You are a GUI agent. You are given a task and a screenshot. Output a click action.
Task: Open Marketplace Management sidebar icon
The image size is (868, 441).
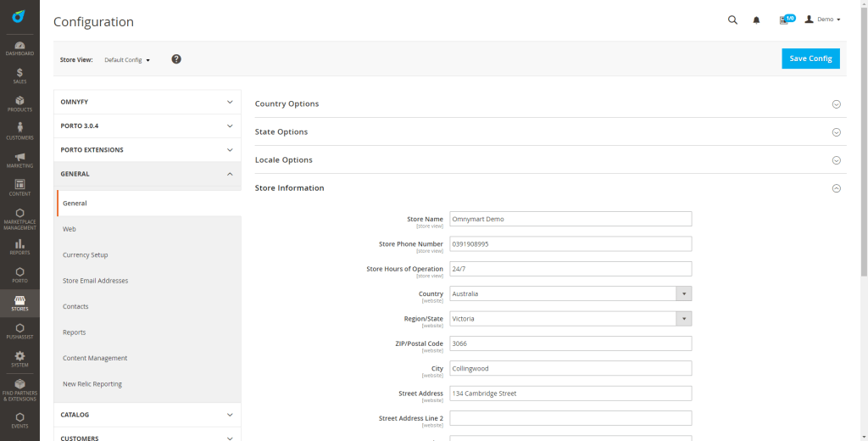pos(19,219)
